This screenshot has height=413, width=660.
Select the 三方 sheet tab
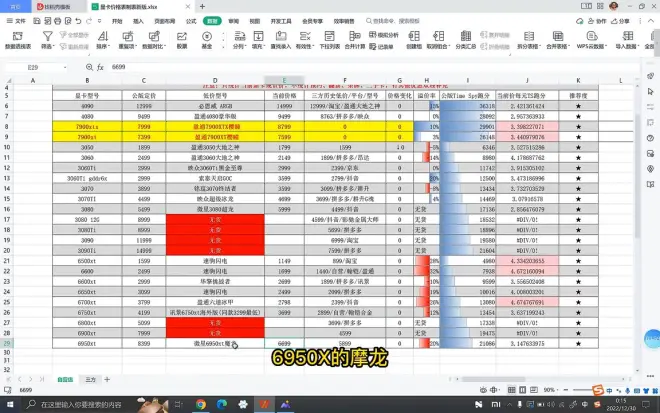tap(90, 379)
